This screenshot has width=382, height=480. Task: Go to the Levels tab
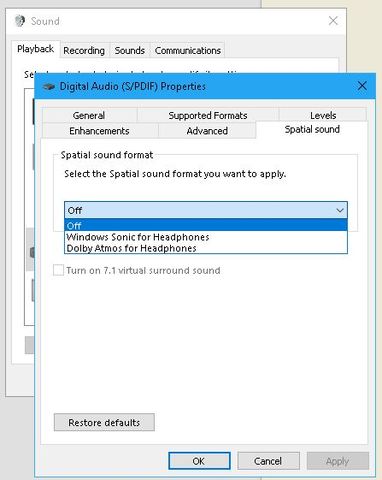click(x=323, y=115)
